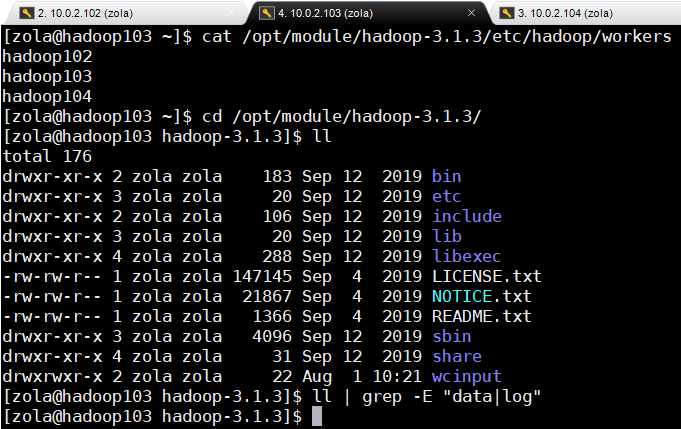Screen dimensions: 681x429
Task: Select the 10.0.2.103 (zola) session tab
Action: tap(369, 13)
